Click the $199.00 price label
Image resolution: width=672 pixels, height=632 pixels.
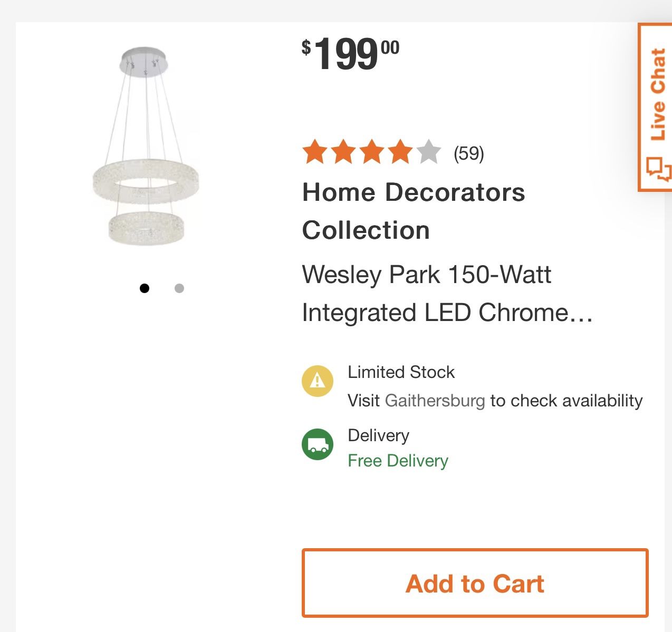[x=350, y=53]
